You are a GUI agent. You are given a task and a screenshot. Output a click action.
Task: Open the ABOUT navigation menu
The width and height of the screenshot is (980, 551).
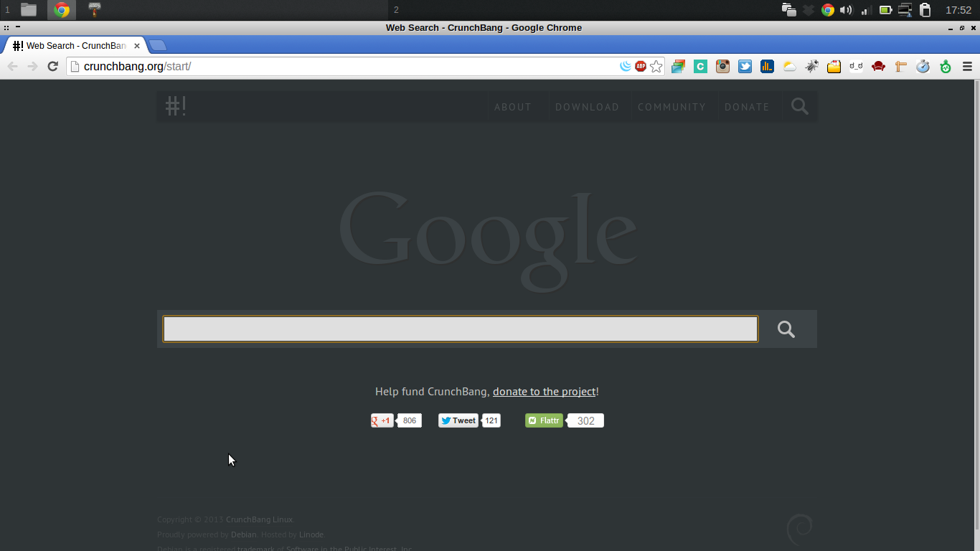point(513,107)
